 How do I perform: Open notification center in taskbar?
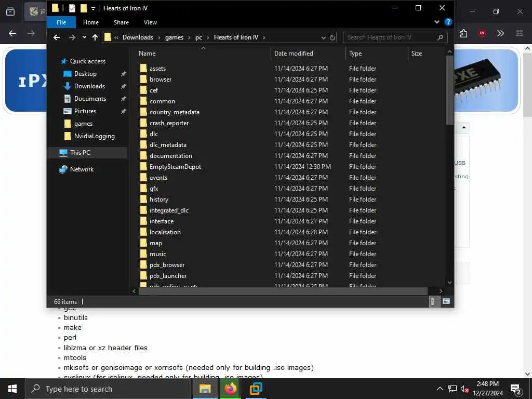(x=516, y=389)
